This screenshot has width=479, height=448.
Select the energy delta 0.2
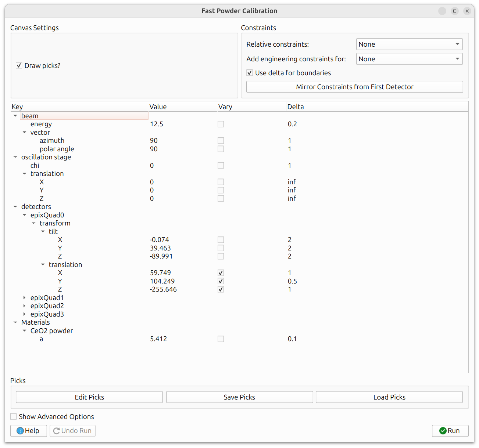tap(292, 124)
